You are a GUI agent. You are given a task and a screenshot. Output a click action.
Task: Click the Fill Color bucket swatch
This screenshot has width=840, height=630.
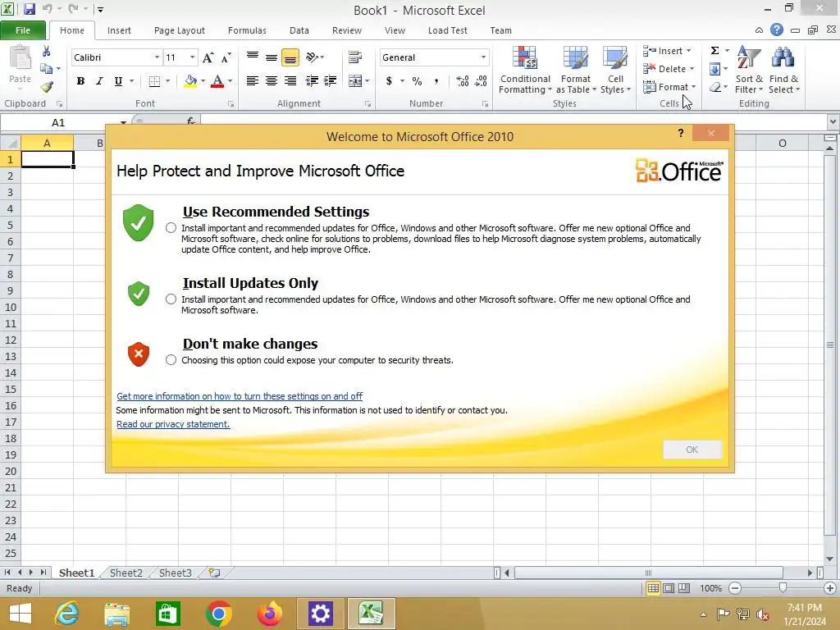190,81
